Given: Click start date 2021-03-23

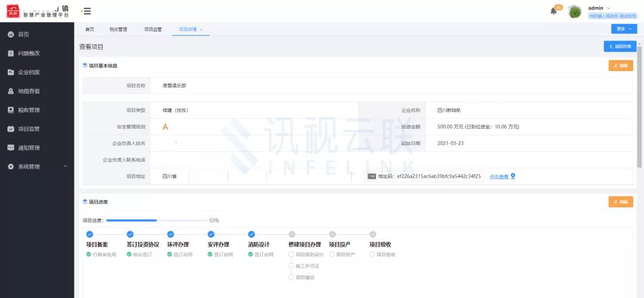Looking at the screenshot, I should click(x=451, y=143).
